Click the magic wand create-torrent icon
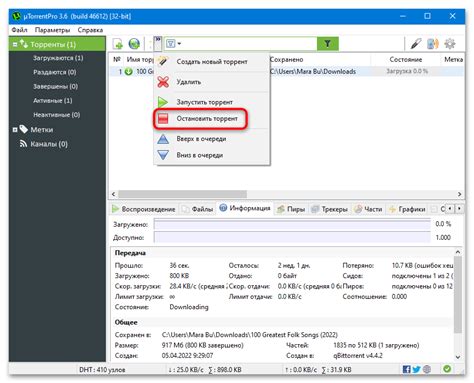 click(x=163, y=61)
